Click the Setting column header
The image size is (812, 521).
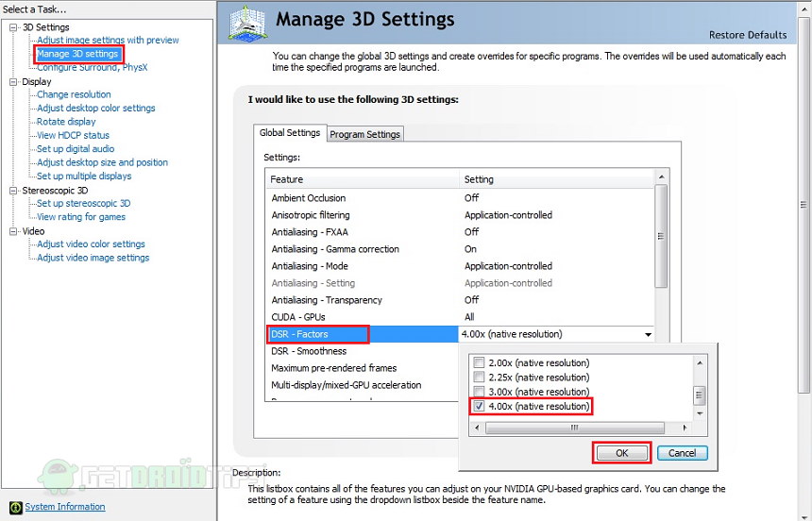557,179
